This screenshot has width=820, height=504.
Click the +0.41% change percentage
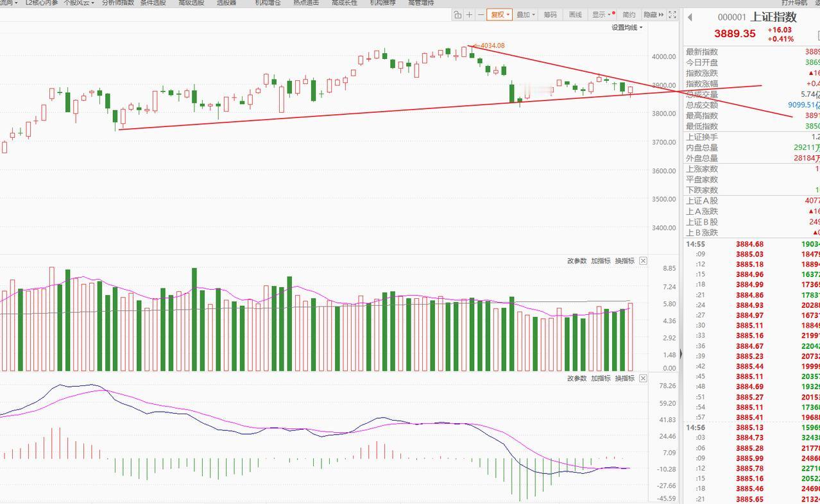[780, 39]
